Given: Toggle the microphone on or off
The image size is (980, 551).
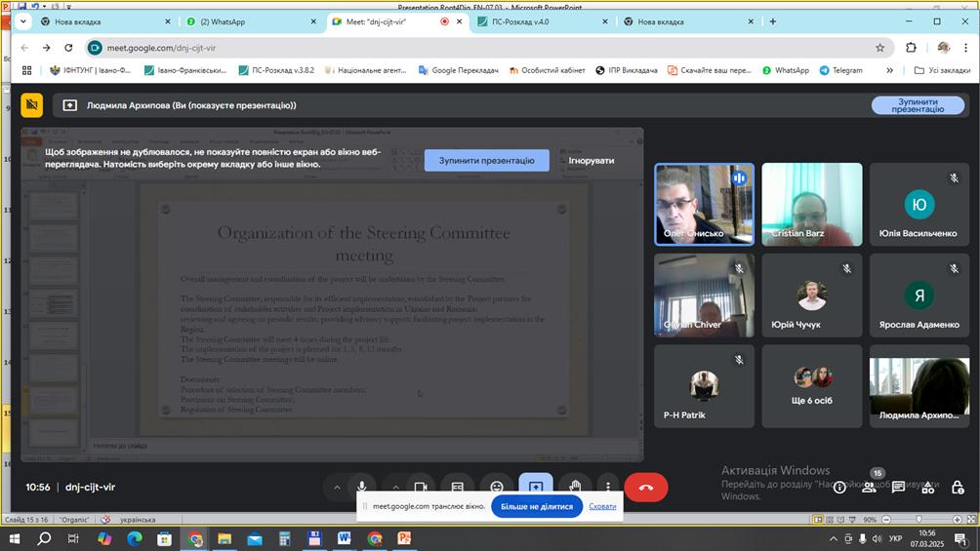Looking at the screenshot, I should (x=362, y=487).
